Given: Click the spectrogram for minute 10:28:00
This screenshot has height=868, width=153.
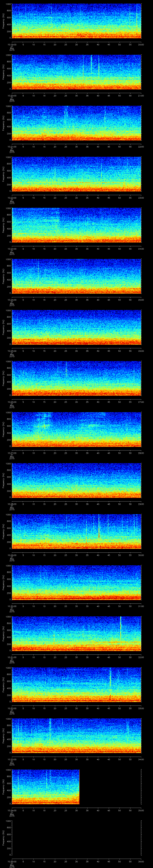Looking at the screenshot, I should click(77, 480).
